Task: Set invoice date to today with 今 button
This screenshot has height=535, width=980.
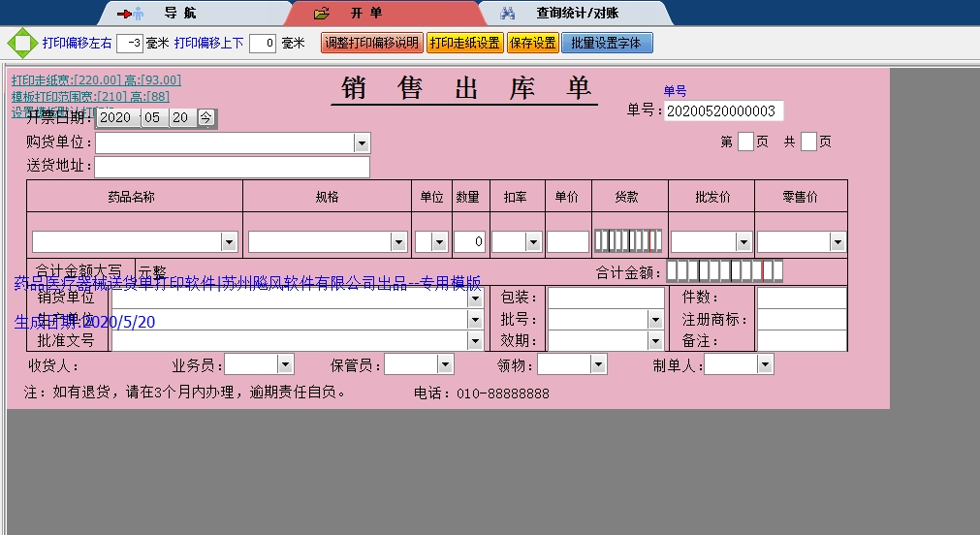Action: (206, 117)
